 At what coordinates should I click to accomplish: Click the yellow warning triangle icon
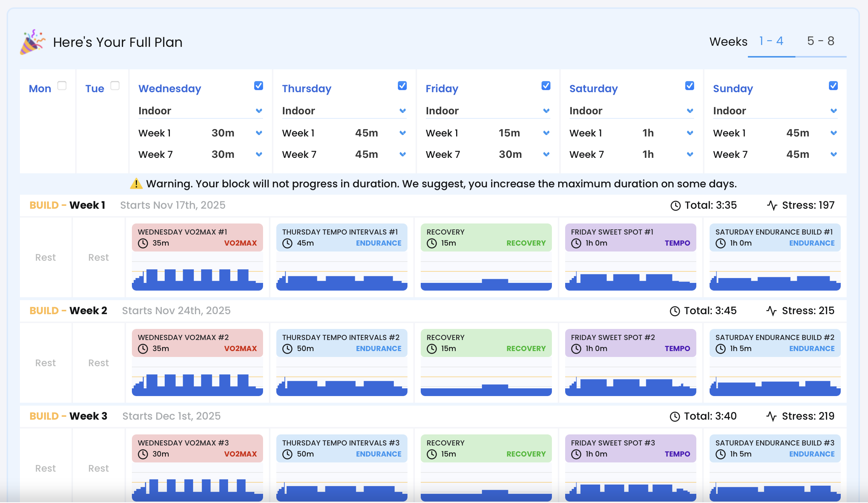[136, 184]
